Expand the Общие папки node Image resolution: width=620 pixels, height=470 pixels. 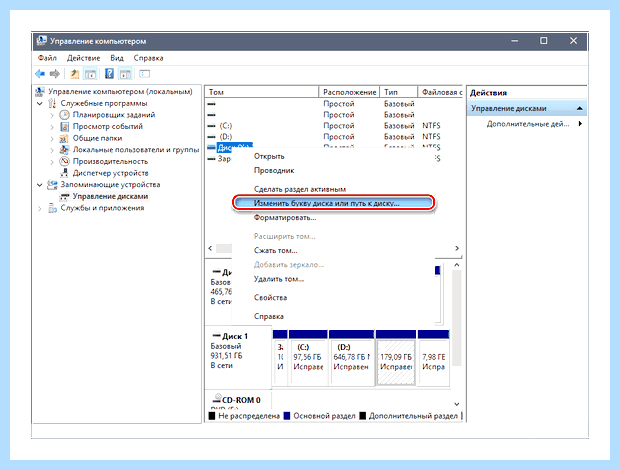click(x=52, y=138)
